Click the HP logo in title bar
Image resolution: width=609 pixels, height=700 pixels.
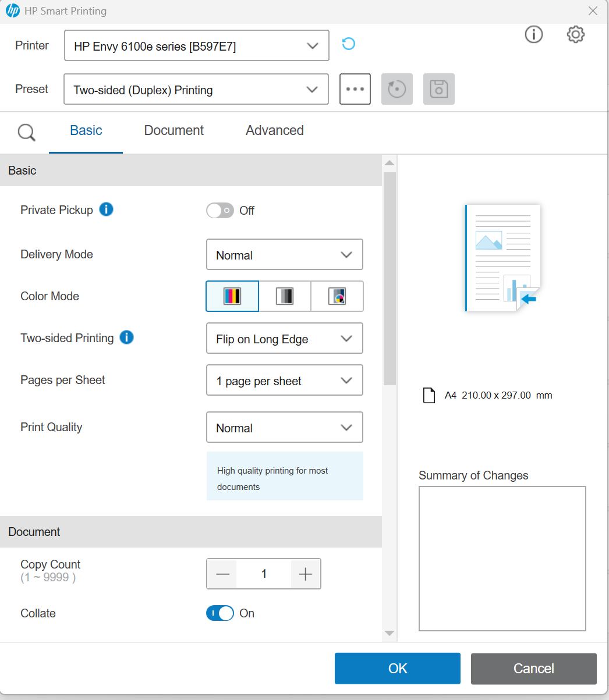point(12,11)
